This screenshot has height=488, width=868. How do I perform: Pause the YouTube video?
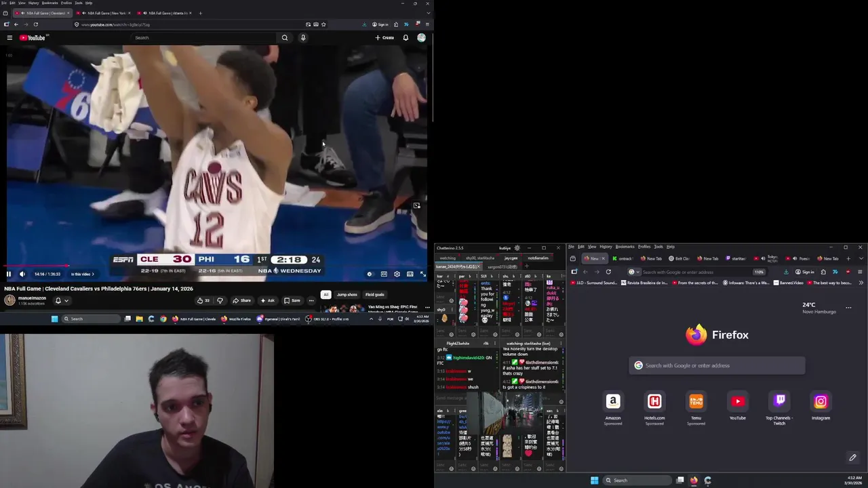click(9, 274)
